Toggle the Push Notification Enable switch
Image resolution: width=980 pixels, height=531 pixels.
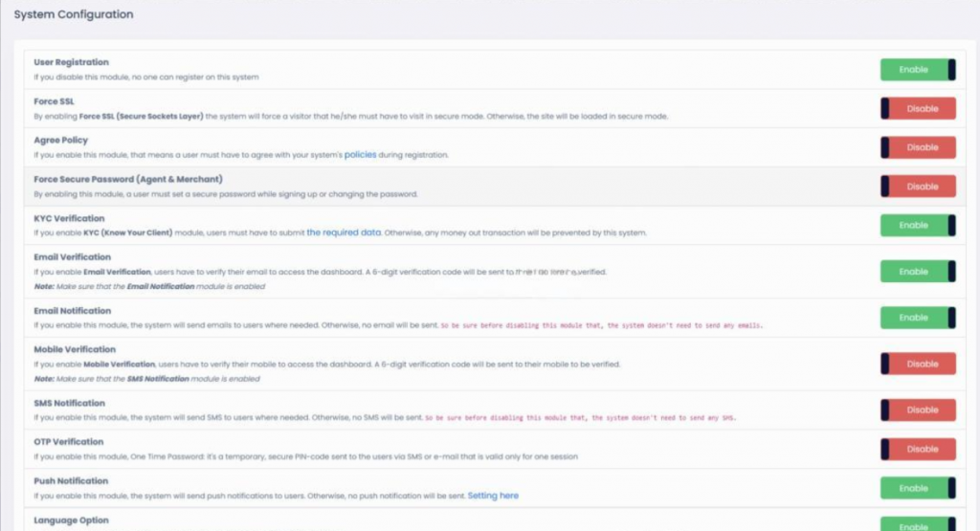[x=918, y=488]
